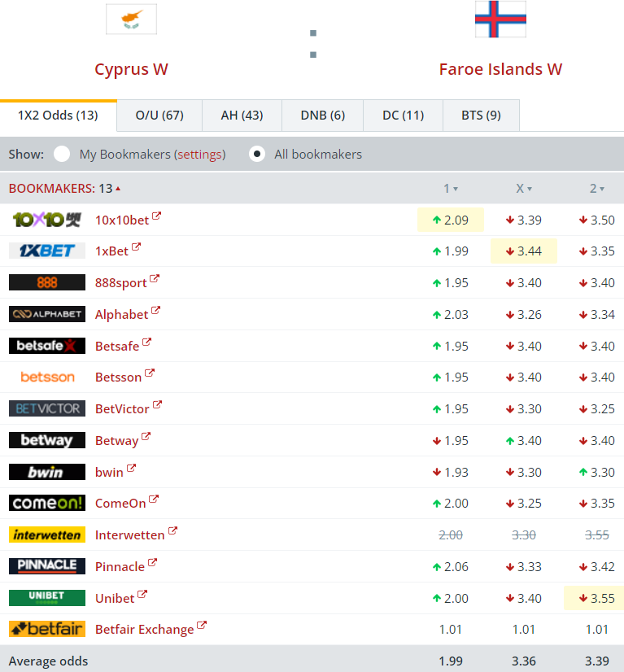Select the My Bookmakers radio button

click(62, 154)
